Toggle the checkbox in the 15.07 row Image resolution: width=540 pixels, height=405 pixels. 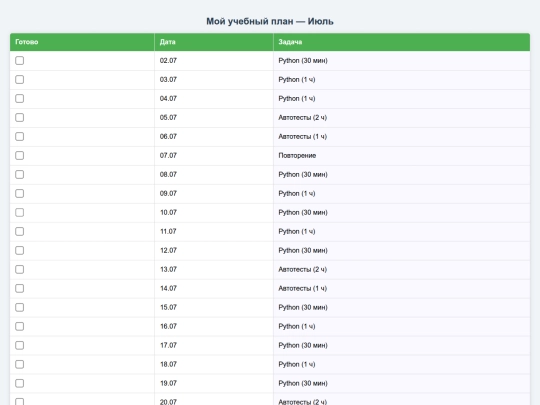pos(20,307)
